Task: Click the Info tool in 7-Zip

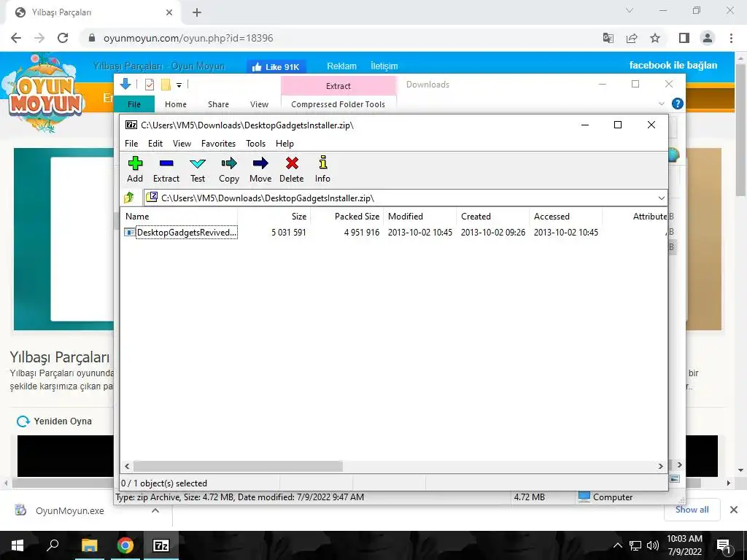Action: point(322,169)
